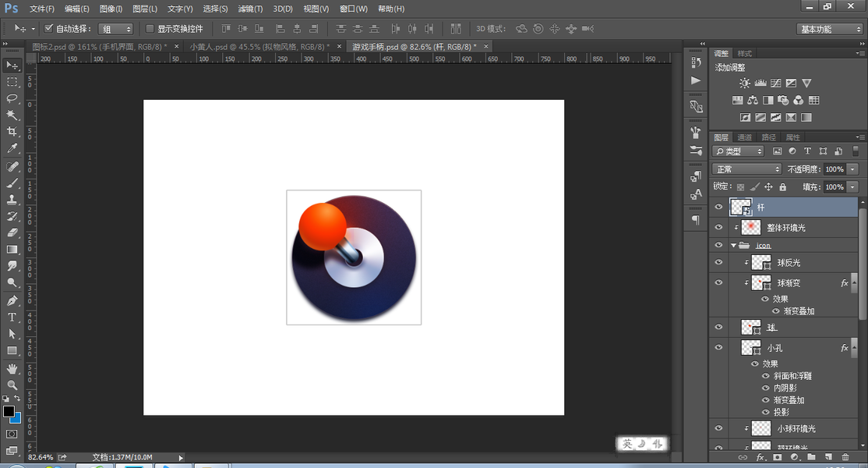
Task: Click the foreground color swatch
Action: coord(9,412)
